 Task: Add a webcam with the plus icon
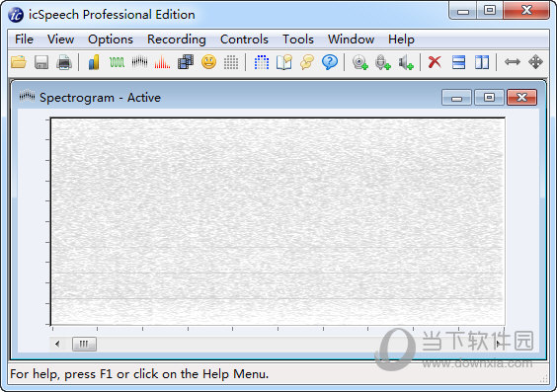pos(359,62)
